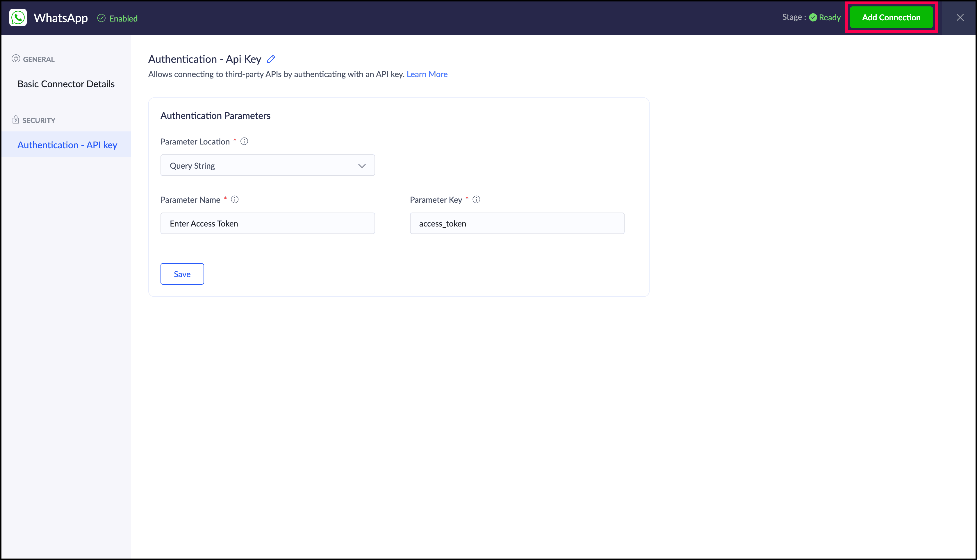977x560 pixels.
Task: Click the Query String dropdown chevron
Action: click(x=361, y=166)
